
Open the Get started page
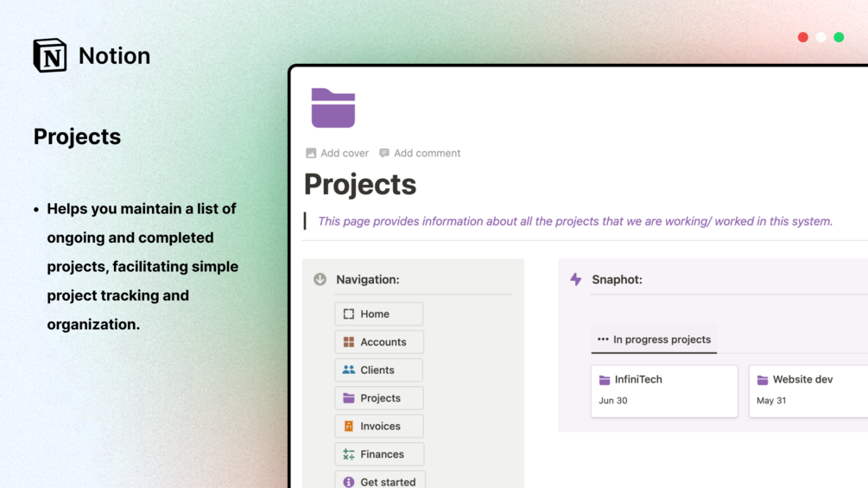[380, 480]
